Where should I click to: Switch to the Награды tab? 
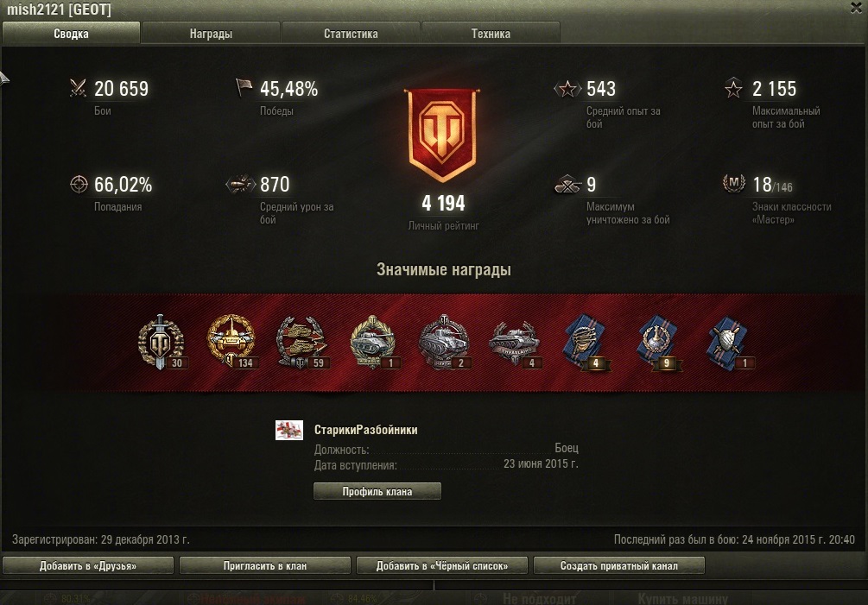[x=211, y=33]
